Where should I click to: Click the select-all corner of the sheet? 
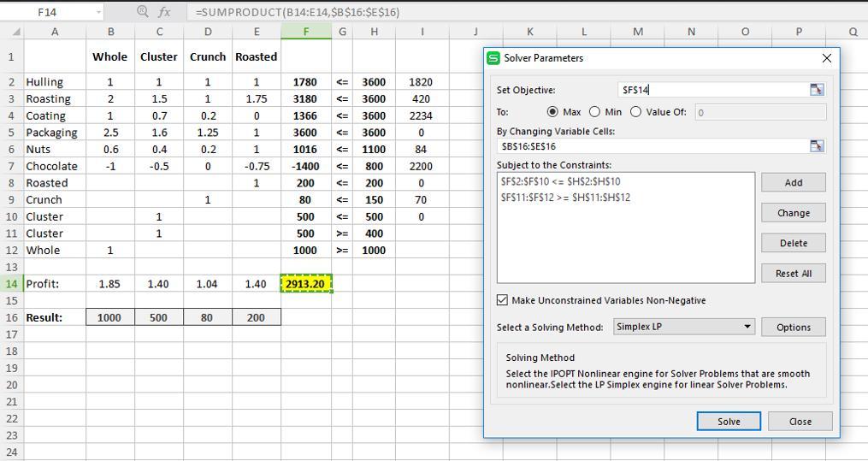[13, 32]
